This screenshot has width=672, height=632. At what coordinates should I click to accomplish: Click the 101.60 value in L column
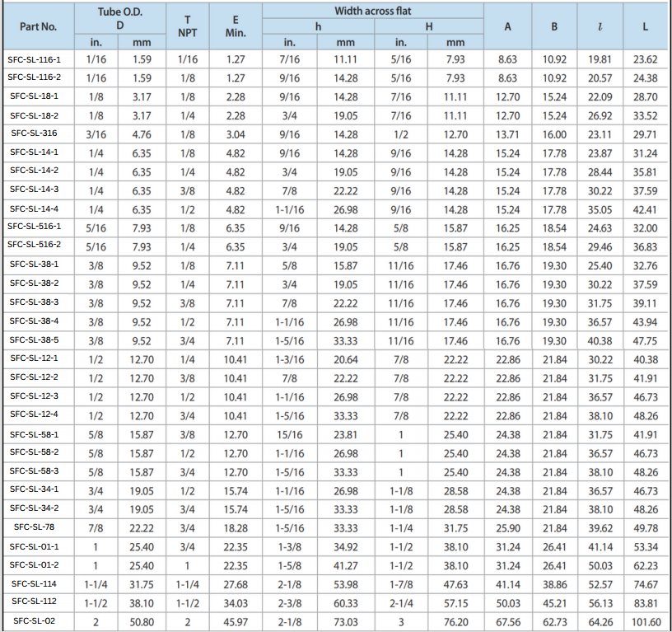click(x=645, y=621)
